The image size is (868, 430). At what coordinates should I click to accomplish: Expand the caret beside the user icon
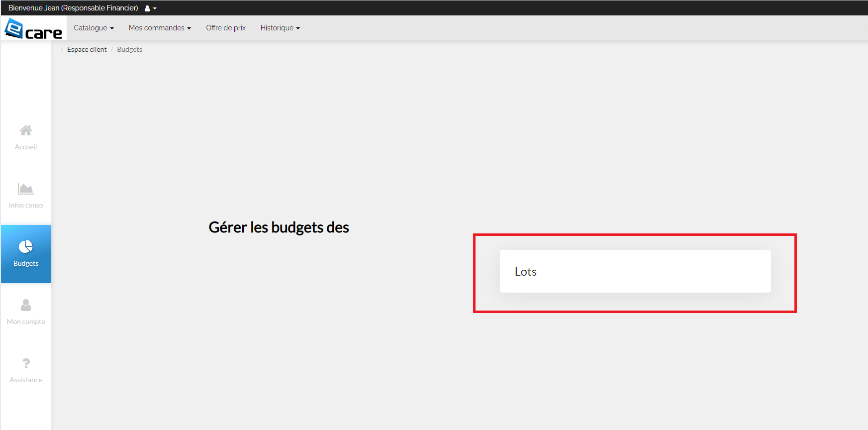click(155, 8)
